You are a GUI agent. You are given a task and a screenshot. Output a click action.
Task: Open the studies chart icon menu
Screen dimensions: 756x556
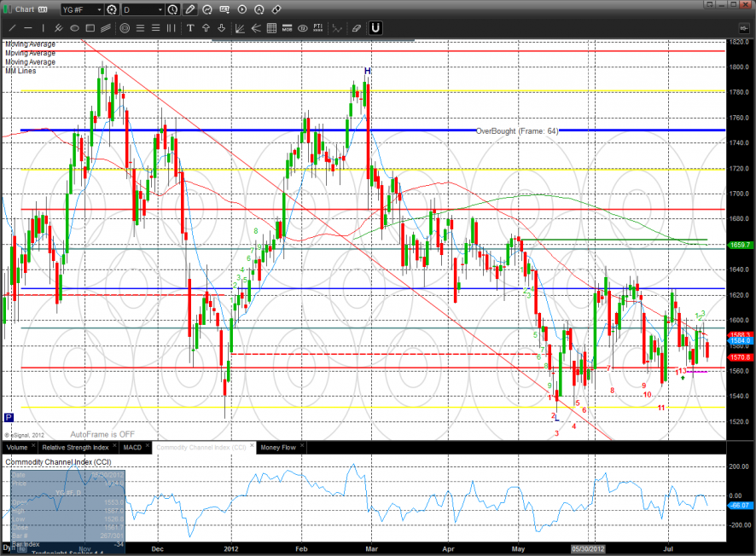click(207, 9)
